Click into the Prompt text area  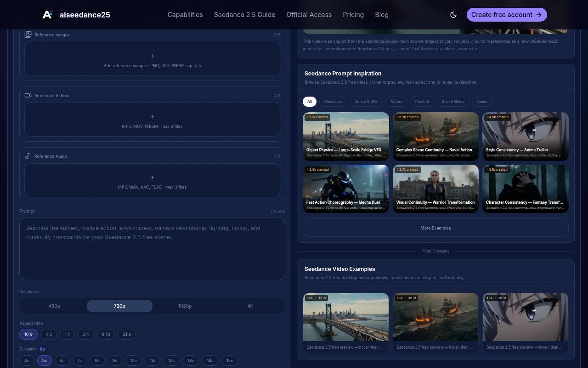coord(152,249)
